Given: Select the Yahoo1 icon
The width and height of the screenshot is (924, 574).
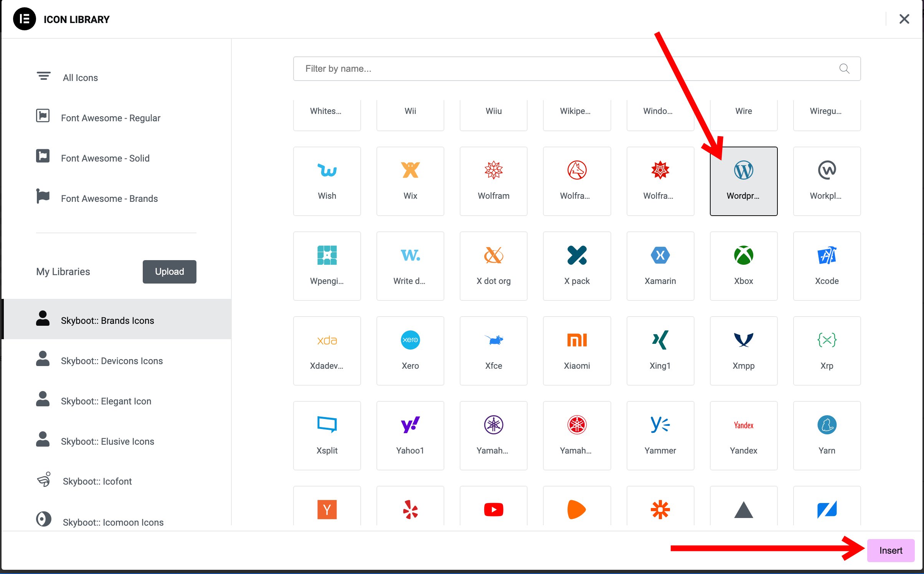Looking at the screenshot, I should tap(410, 435).
